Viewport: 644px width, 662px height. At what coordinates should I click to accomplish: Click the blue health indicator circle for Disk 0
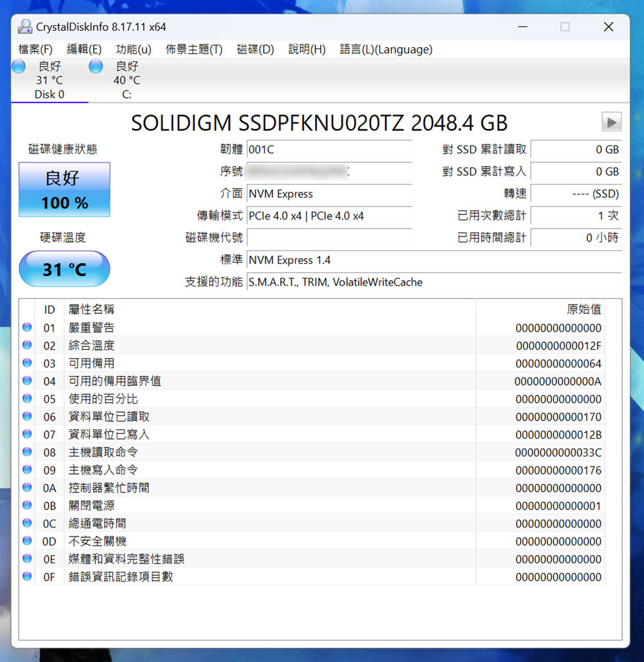tap(19, 66)
